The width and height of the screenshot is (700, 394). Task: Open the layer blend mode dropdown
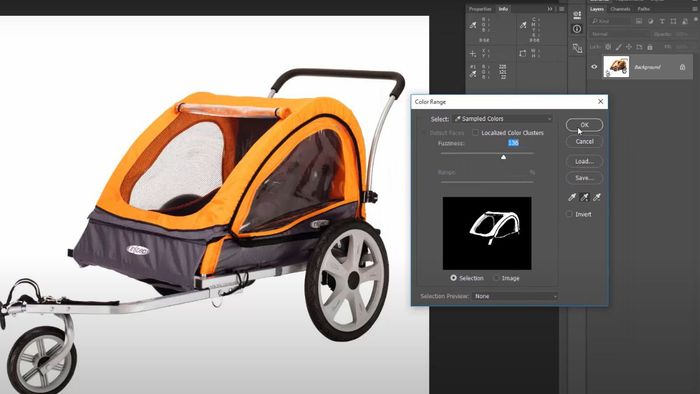pos(620,34)
